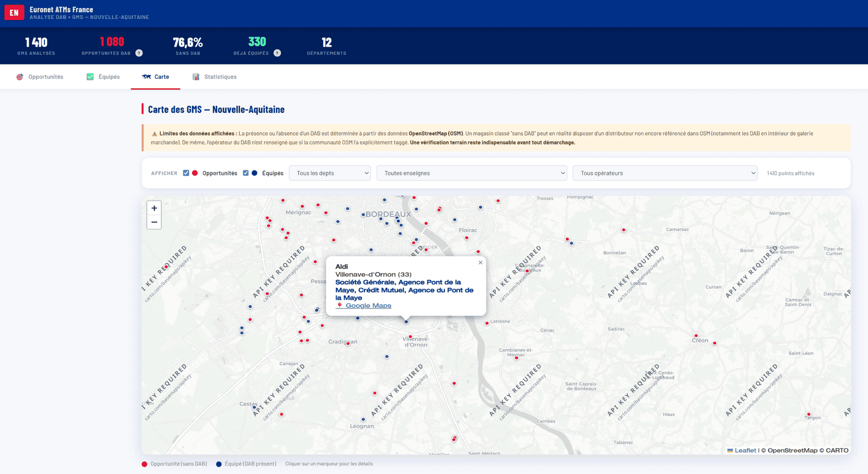Screen dimensions: 868x474
Task: Click the red dot beside Opportunités checkbox
Action: coord(195,173)
